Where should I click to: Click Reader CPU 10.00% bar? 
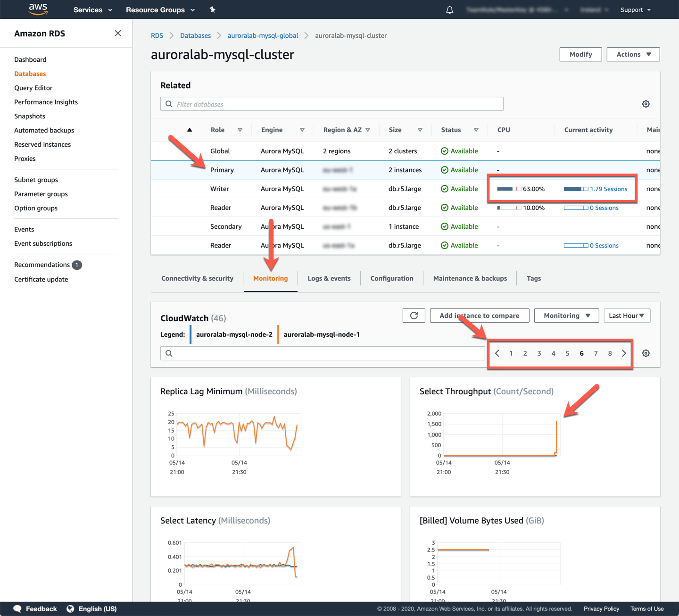click(x=509, y=208)
